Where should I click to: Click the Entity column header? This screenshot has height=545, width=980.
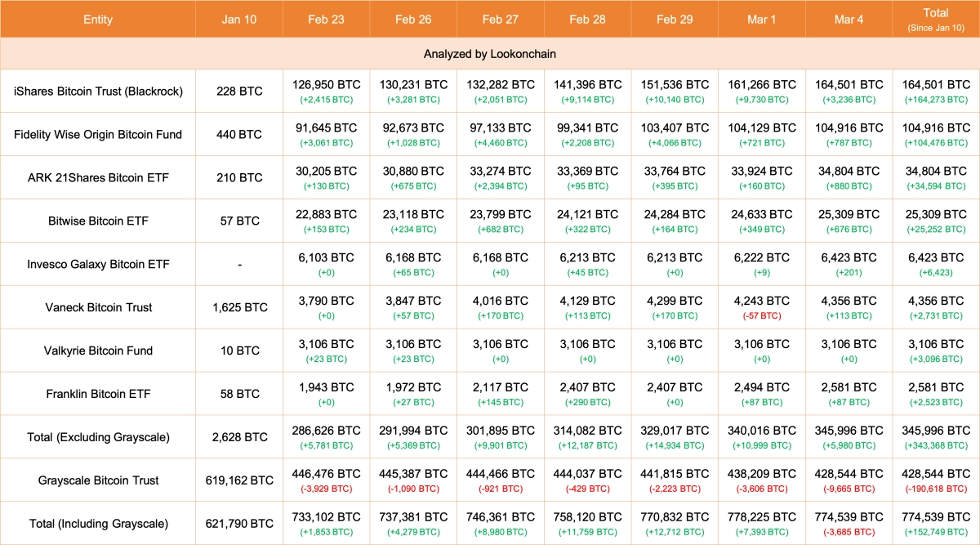point(98,19)
